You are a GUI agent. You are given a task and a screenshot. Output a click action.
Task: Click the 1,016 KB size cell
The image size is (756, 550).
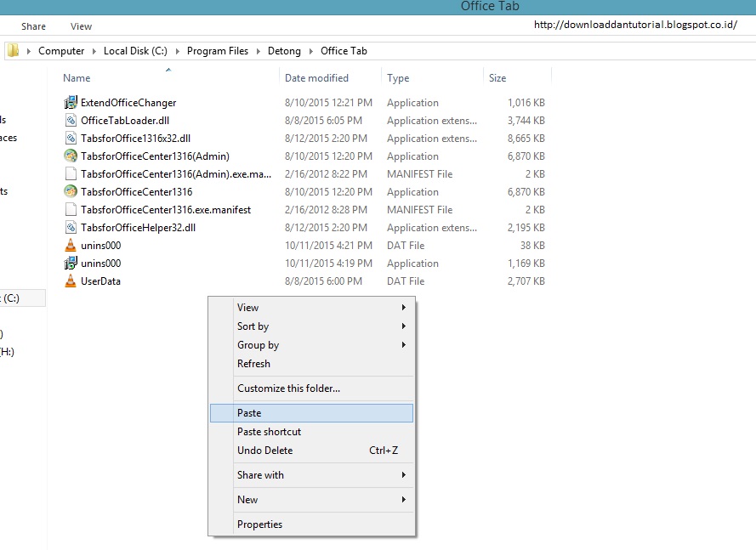pyautogui.click(x=526, y=103)
